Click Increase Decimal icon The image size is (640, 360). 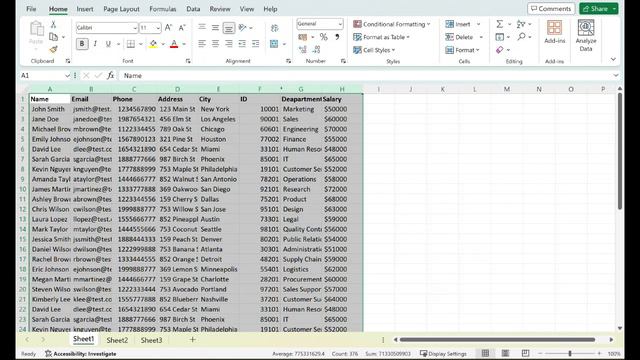(303, 50)
